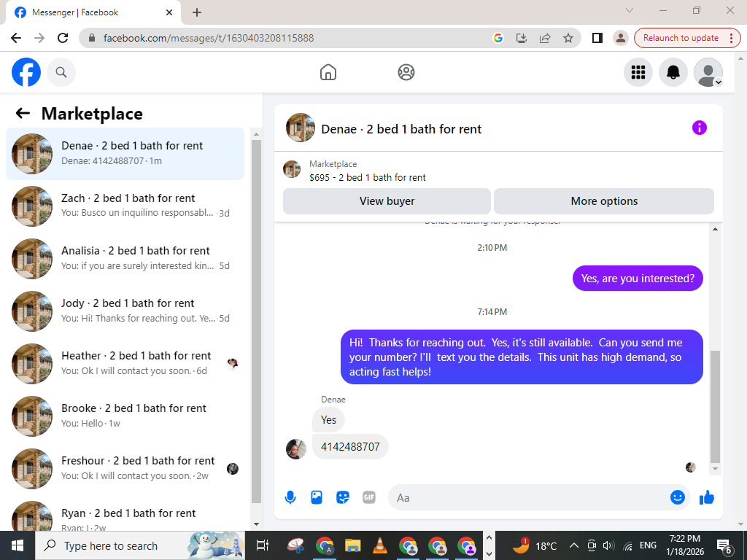Bookmark this page with star icon
Viewport: 747px width, 560px height.
click(x=568, y=38)
